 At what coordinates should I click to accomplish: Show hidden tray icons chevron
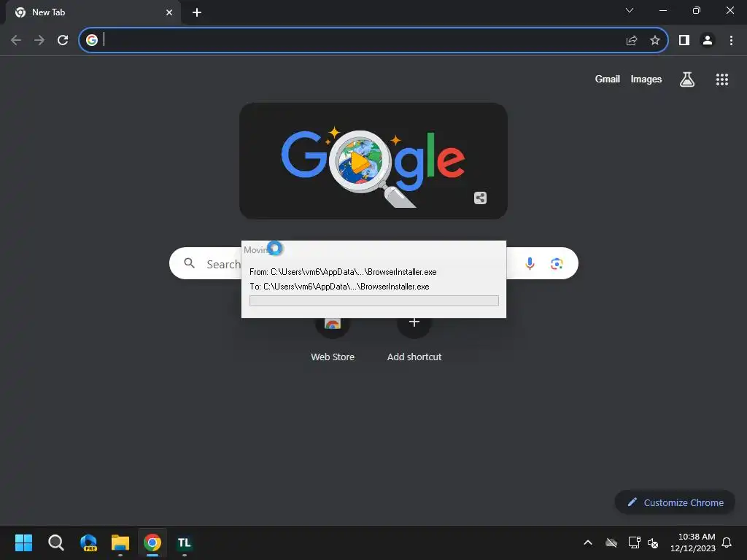coord(588,542)
